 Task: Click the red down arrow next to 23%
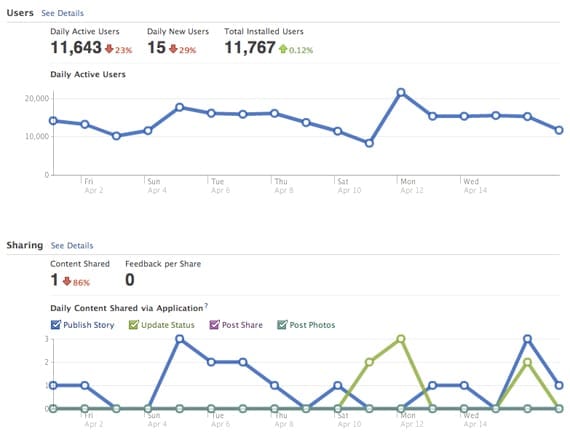point(109,49)
